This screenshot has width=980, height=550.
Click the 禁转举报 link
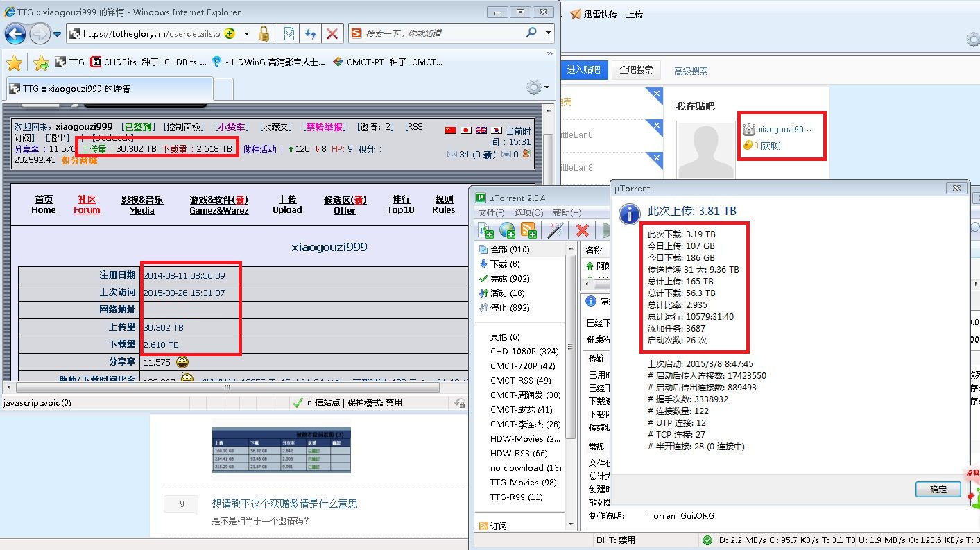324,127
